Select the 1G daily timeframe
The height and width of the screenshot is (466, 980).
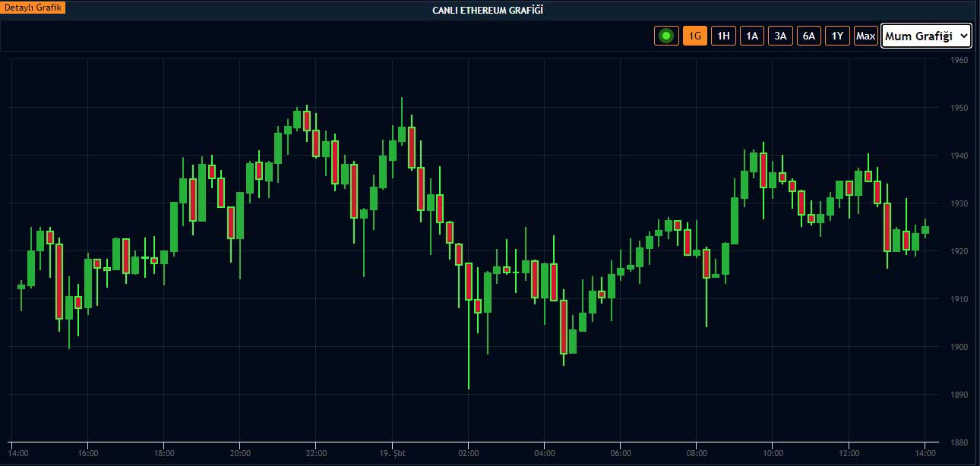pos(695,36)
